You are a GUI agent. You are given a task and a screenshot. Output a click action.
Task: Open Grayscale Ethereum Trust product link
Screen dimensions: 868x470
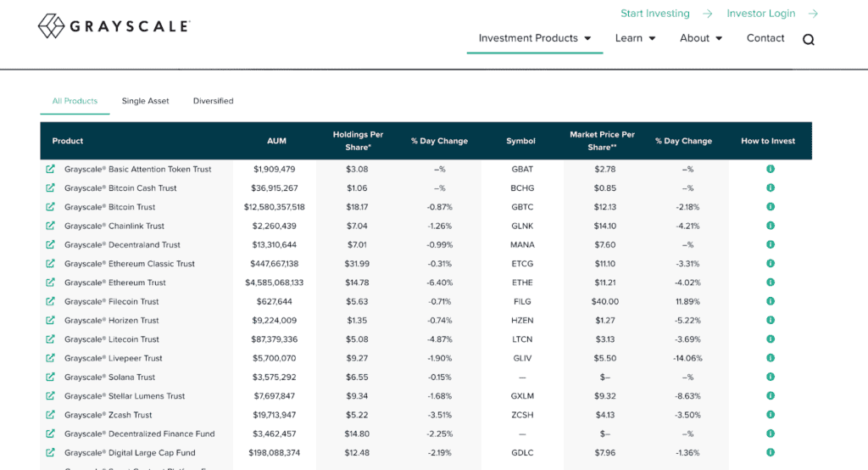pyautogui.click(x=114, y=283)
